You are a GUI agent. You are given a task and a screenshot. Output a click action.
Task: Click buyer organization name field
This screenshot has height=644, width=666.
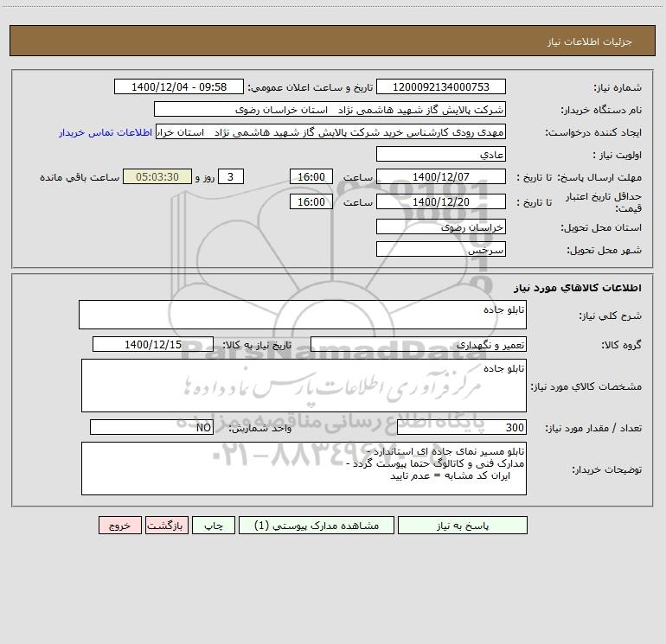tap(330, 109)
